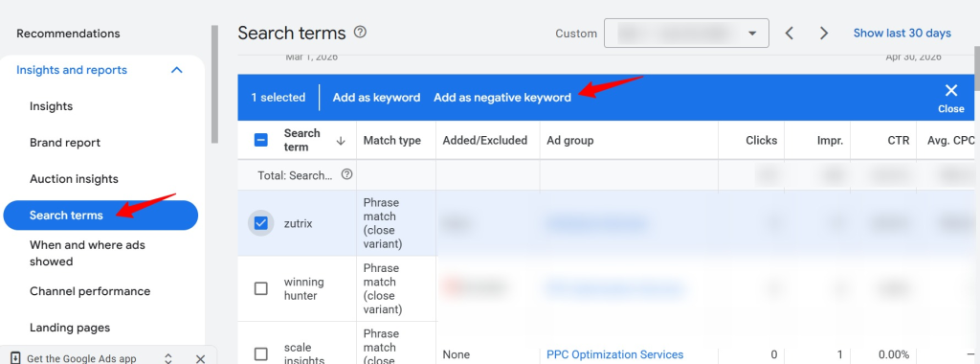Viewport: 980px width, 364px height.
Task: Dismiss the Get the Google Ads app banner
Action: pos(200,358)
